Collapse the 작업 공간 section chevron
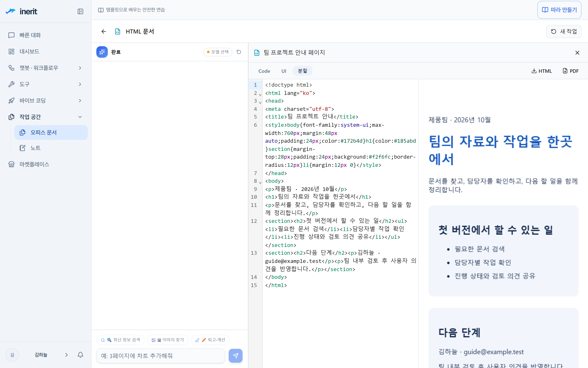Viewport: 588px width, 368px height. coord(80,117)
